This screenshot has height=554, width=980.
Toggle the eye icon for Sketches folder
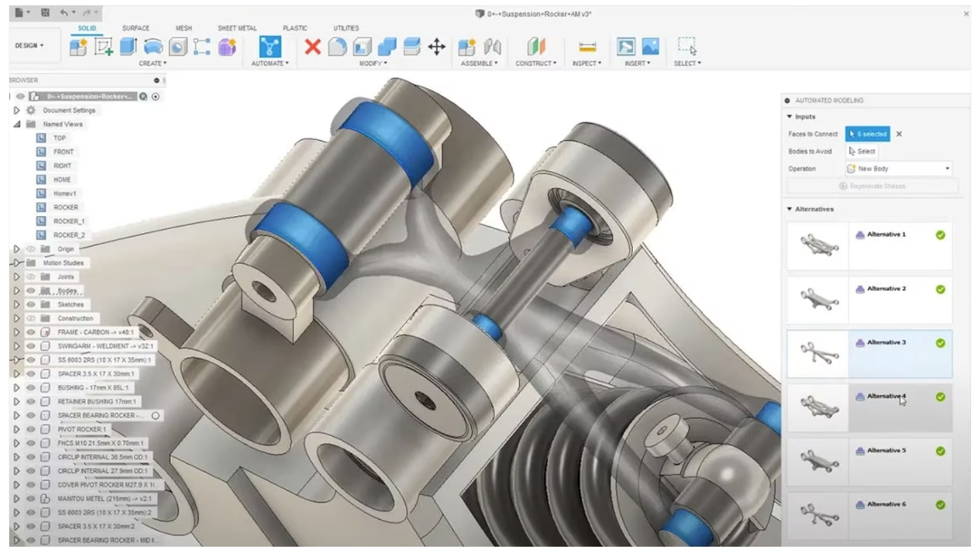tap(30, 304)
